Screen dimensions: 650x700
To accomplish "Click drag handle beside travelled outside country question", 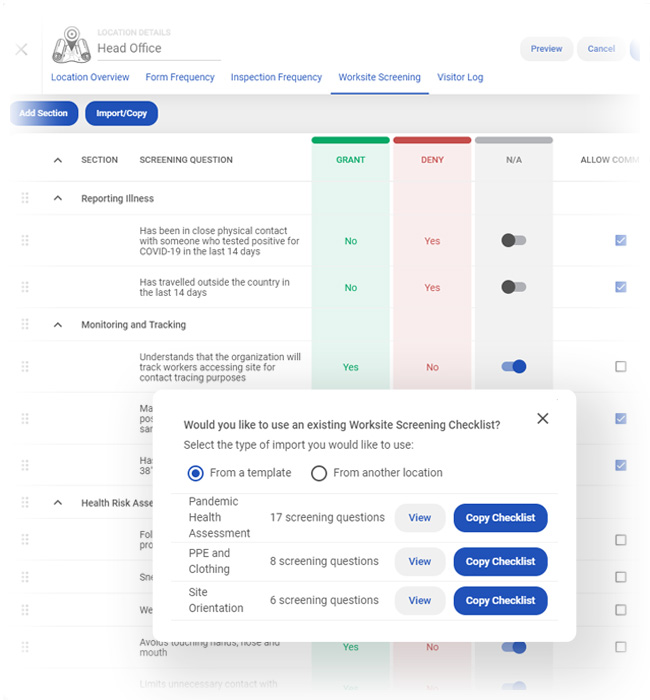I will (25, 287).
